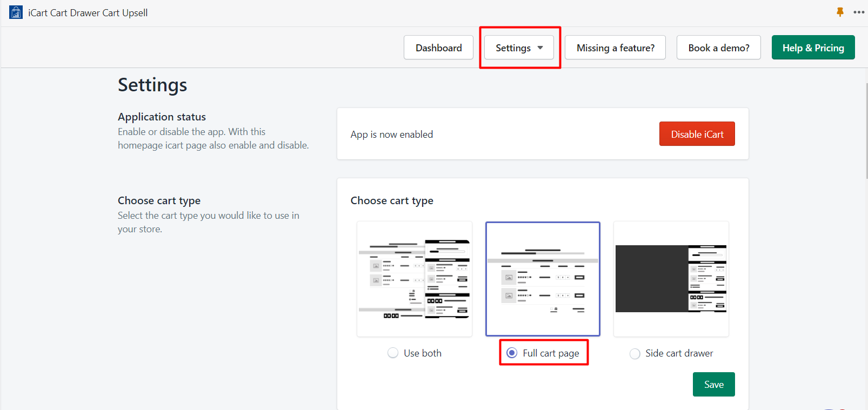
Task: Choose the Side cart drawer radio option
Action: click(x=635, y=353)
